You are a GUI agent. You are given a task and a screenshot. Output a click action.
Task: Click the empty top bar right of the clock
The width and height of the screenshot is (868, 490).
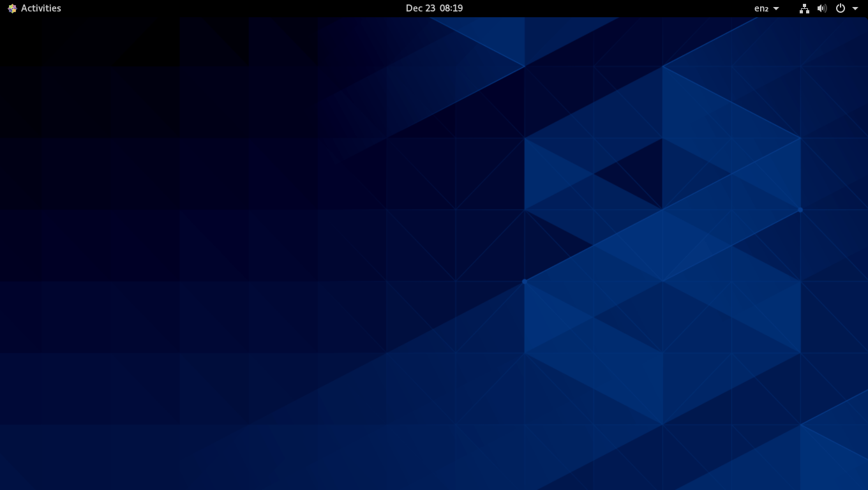click(x=606, y=8)
